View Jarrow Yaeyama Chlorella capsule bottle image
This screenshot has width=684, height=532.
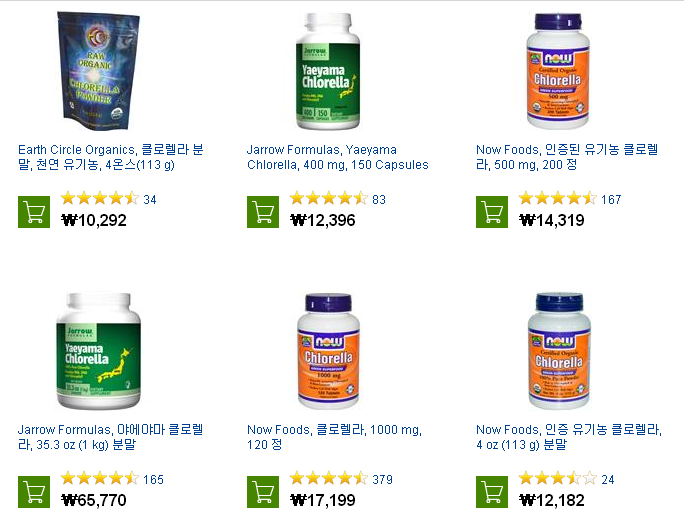(x=328, y=71)
